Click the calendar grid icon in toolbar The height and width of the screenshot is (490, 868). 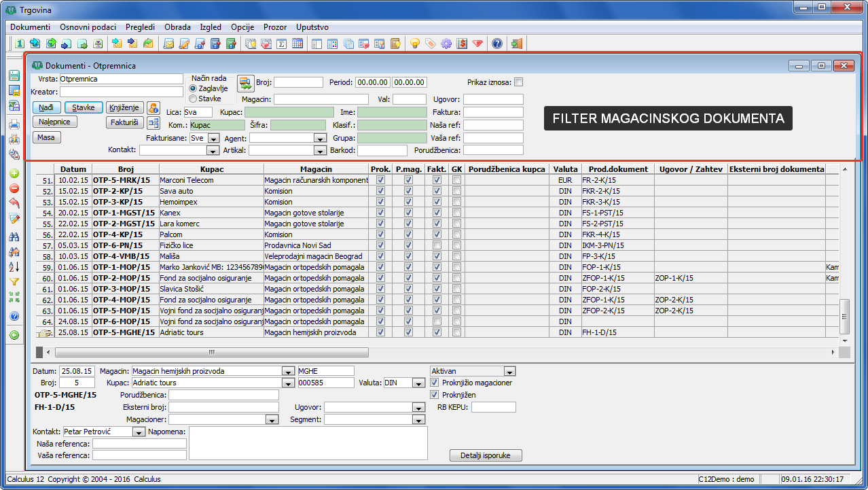click(297, 43)
